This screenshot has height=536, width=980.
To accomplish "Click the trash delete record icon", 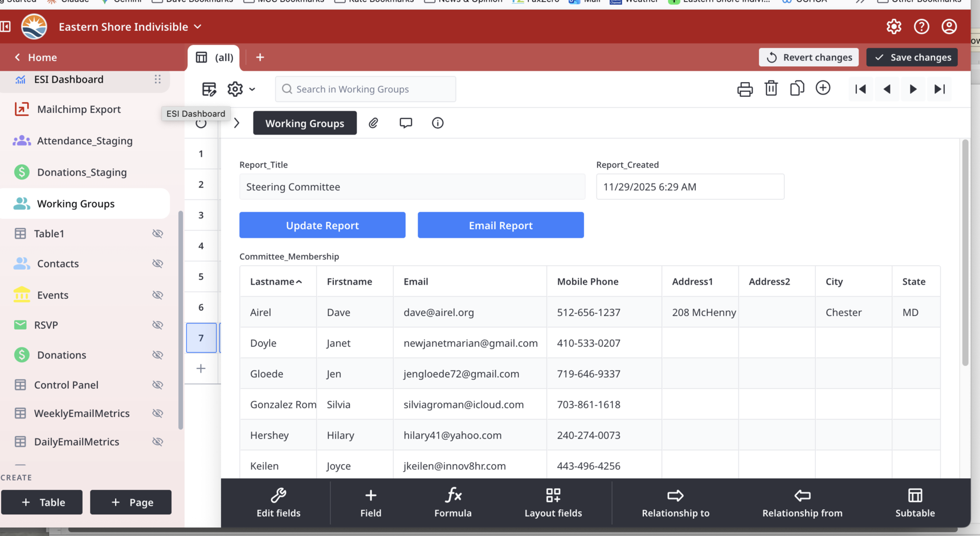I will [771, 88].
